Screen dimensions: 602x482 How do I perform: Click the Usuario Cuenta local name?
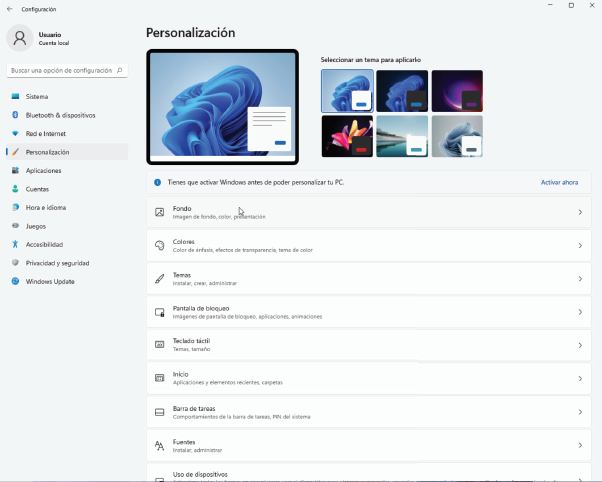coord(54,39)
